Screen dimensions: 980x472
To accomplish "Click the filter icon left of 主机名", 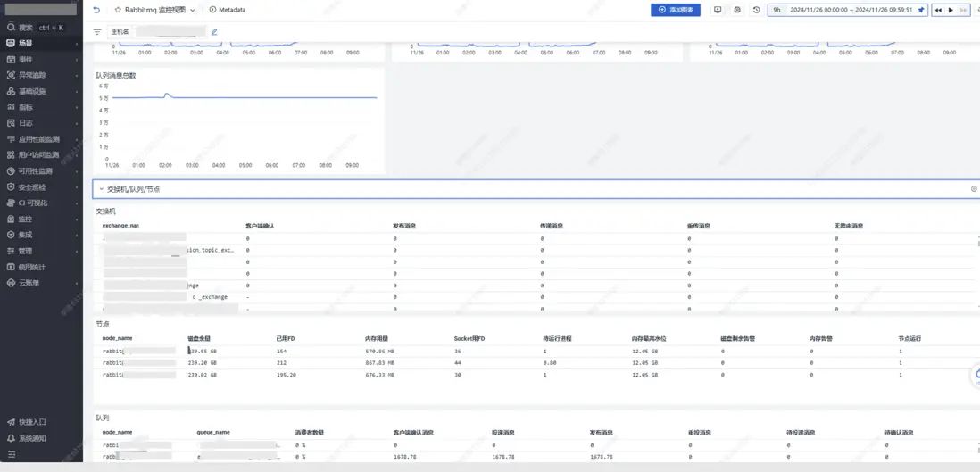I will 97,31.
